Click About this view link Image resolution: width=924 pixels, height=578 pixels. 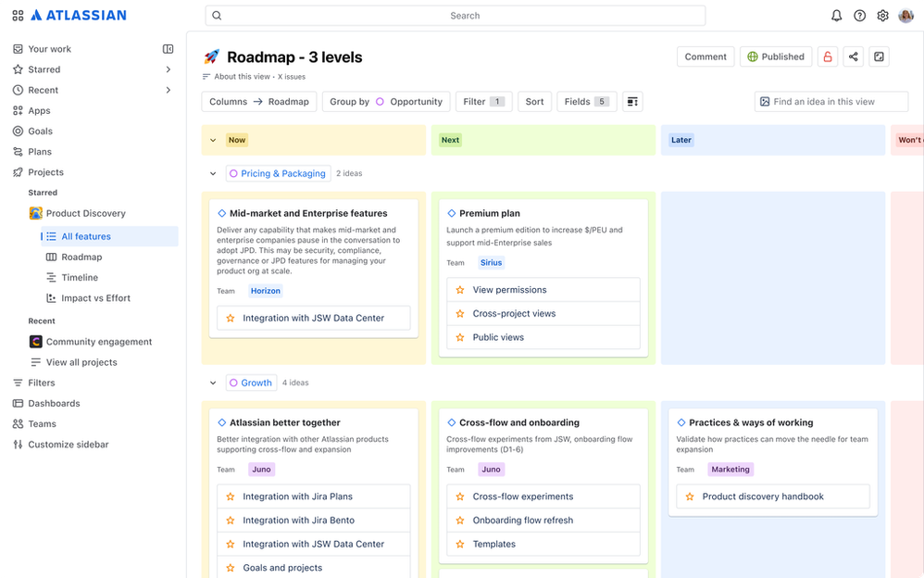(242, 77)
